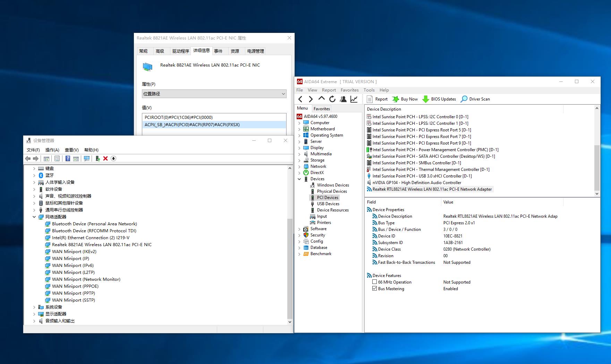Click Buy Now in AIDA64 toolbar
The width and height of the screenshot is (611, 364).
tap(405, 99)
